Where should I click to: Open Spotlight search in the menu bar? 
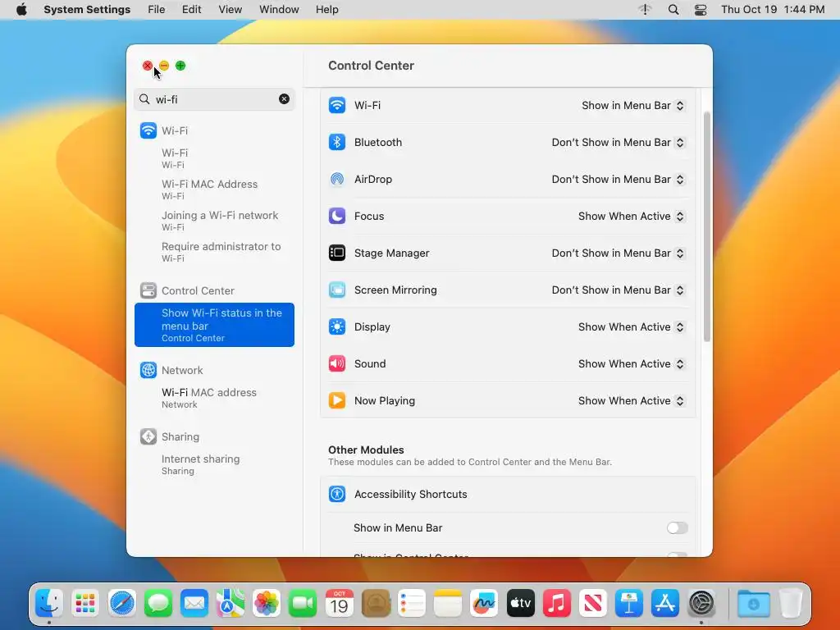(673, 10)
